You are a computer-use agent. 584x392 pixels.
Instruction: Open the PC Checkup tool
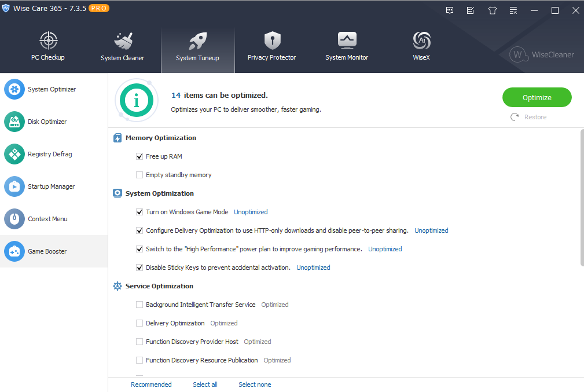(48, 46)
